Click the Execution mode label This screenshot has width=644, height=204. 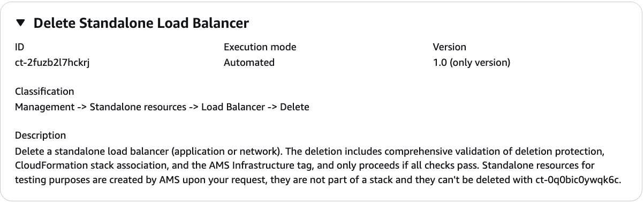pyautogui.click(x=260, y=47)
